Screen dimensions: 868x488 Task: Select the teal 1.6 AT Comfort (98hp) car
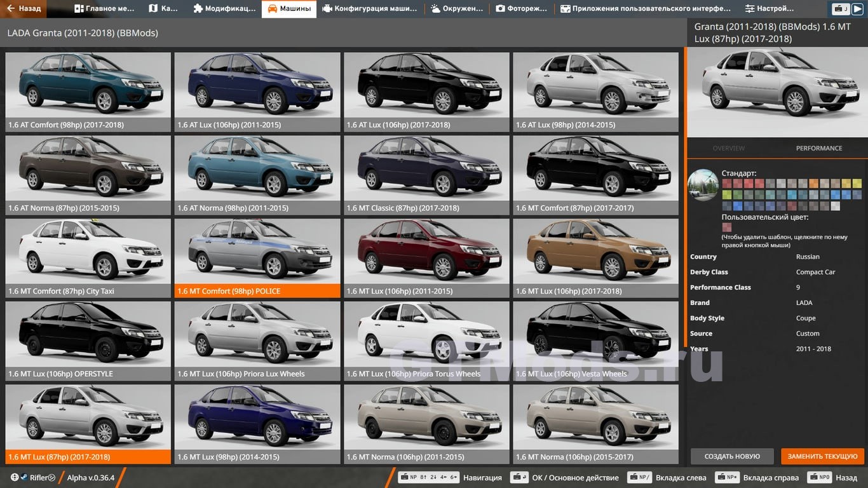pyautogui.click(x=88, y=92)
